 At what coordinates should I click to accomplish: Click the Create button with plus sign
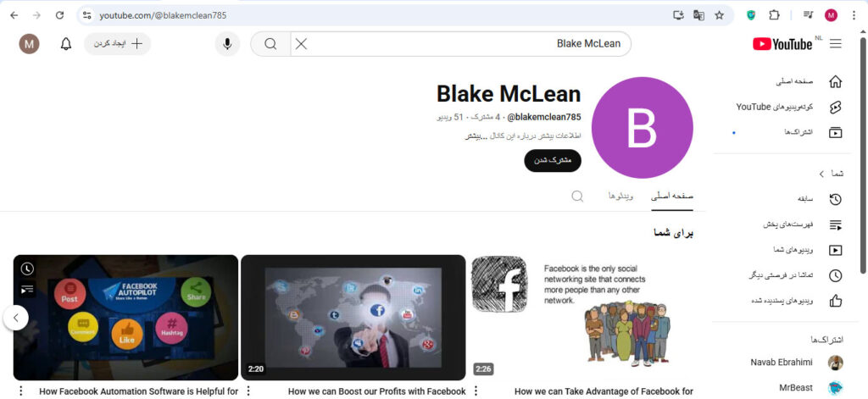pyautogui.click(x=117, y=44)
